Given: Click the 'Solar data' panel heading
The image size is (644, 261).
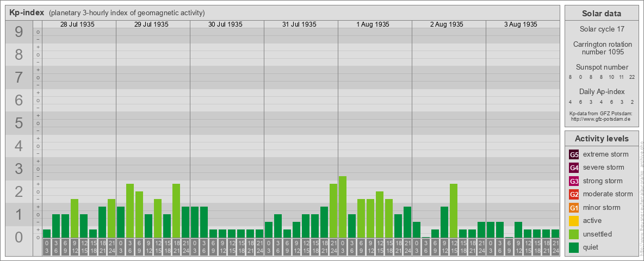Looking at the screenshot, I should [x=602, y=14].
